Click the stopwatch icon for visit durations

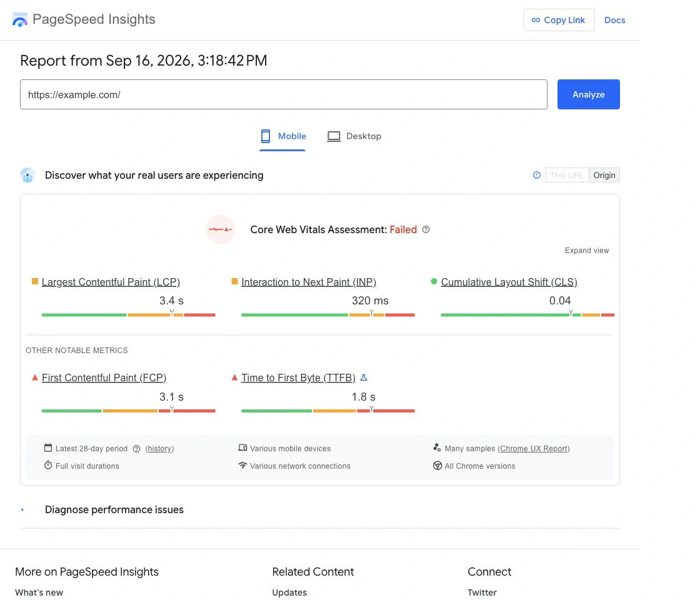click(x=47, y=465)
